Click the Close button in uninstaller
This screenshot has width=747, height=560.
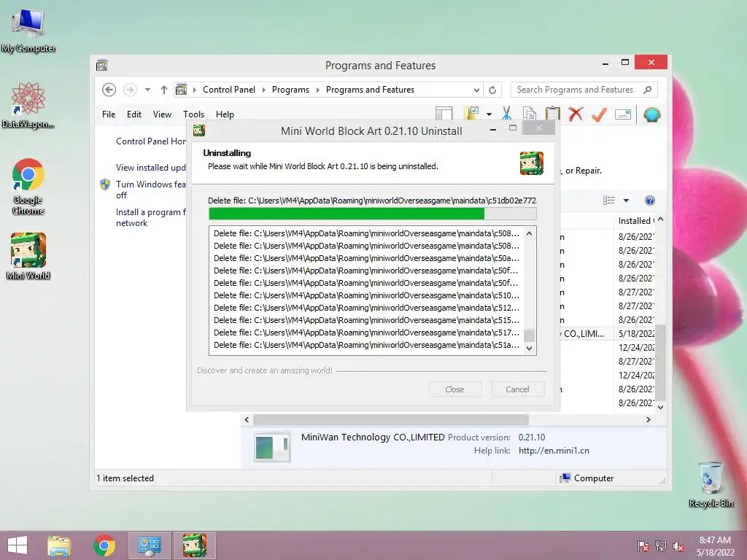pyautogui.click(x=454, y=389)
